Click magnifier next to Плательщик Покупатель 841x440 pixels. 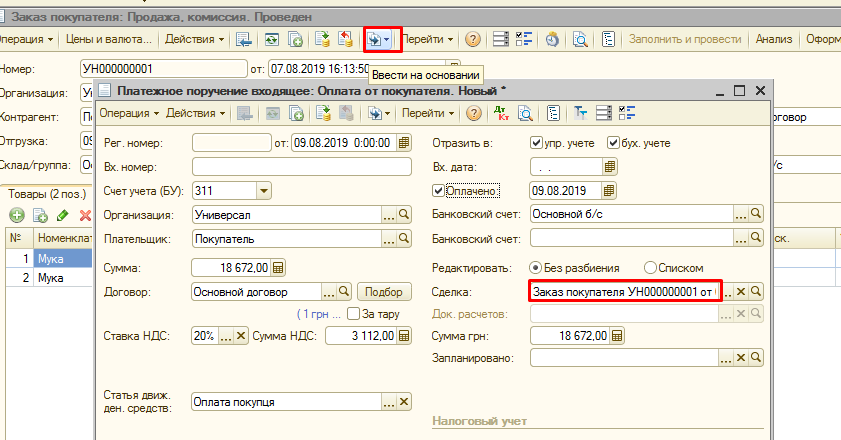coord(404,238)
